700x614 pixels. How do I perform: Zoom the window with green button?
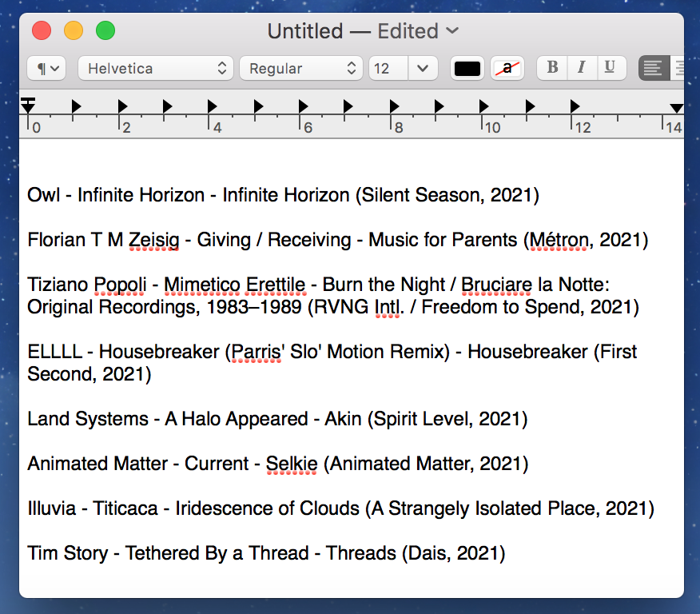click(105, 31)
